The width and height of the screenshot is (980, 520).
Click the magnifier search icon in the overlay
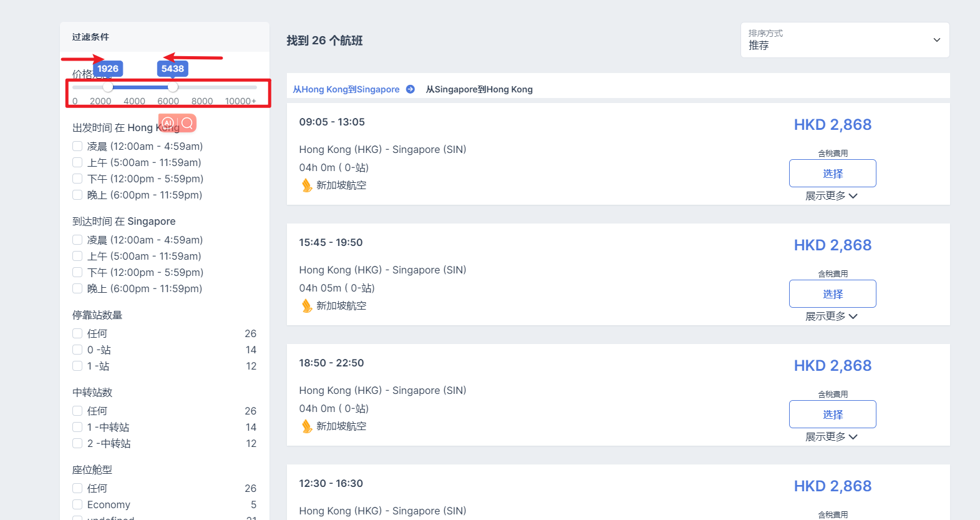click(187, 123)
